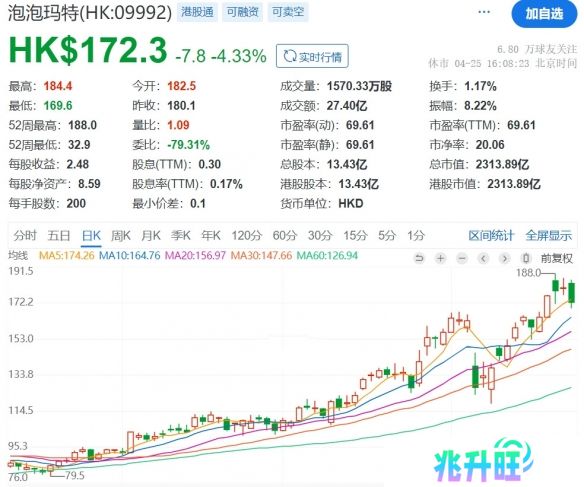Image resolution: width=584 pixels, height=487 pixels.
Task: Click the chart reset undo arrow icon
Action: click(419, 258)
